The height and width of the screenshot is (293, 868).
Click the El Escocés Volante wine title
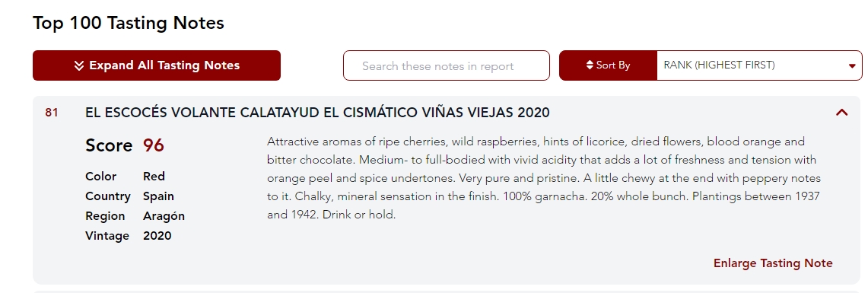click(x=317, y=113)
